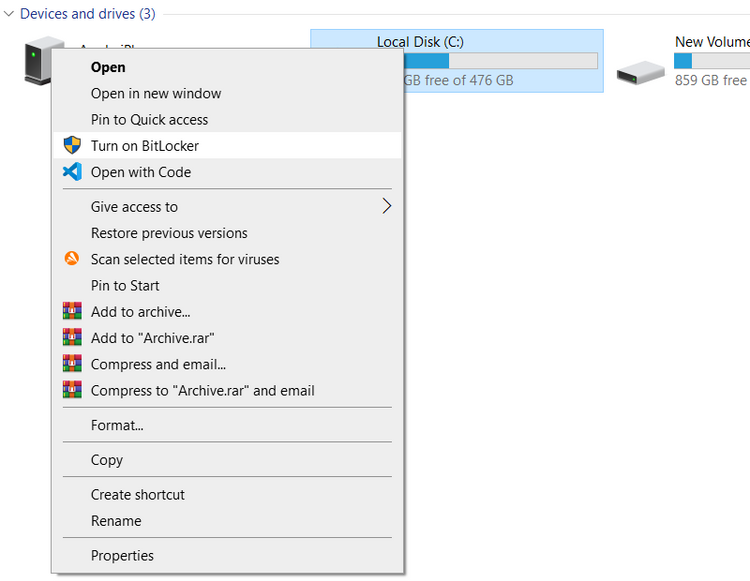
Task: Choose Open in new window
Action: [x=156, y=93]
